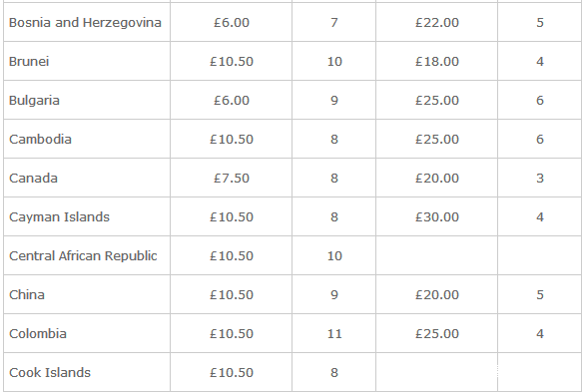Click the Cayman Islands country name
Viewport: 585px width, 392px height.
[59, 216]
